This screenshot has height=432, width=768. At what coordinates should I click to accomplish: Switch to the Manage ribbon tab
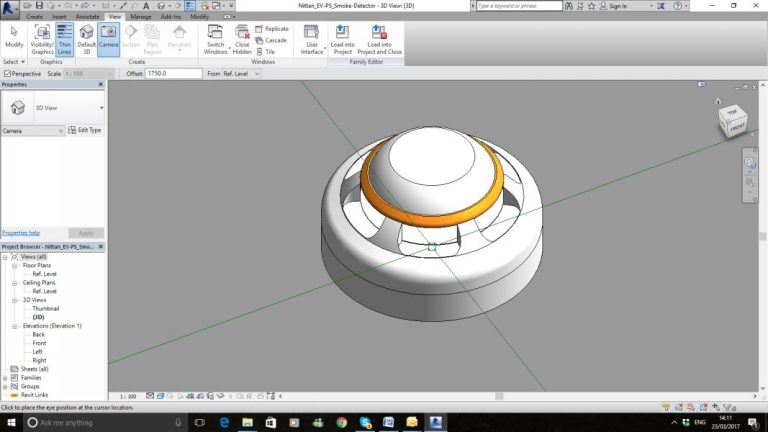click(141, 17)
